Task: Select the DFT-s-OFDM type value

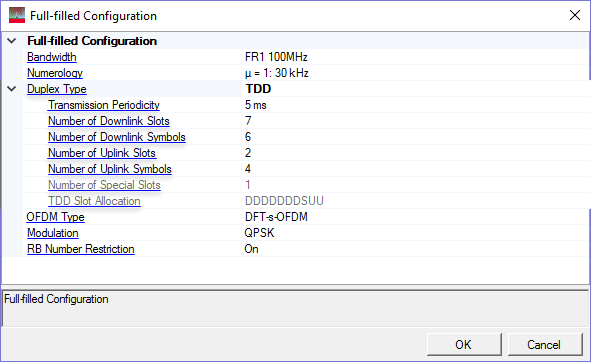Action: tap(415, 217)
